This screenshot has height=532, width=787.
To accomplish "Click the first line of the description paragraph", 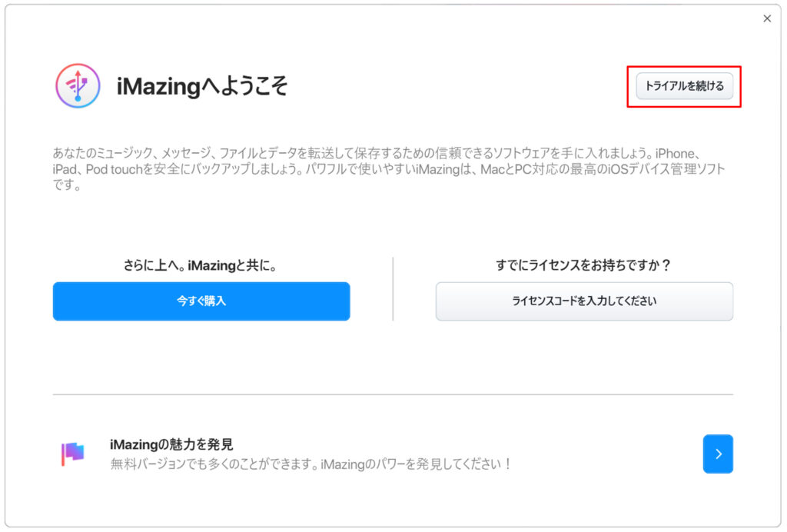I will click(377, 153).
